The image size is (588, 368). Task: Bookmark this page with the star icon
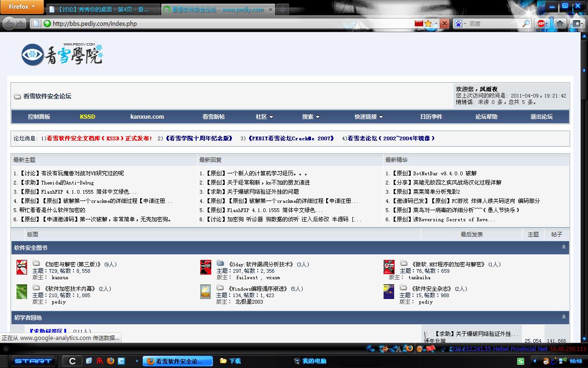point(428,23)
